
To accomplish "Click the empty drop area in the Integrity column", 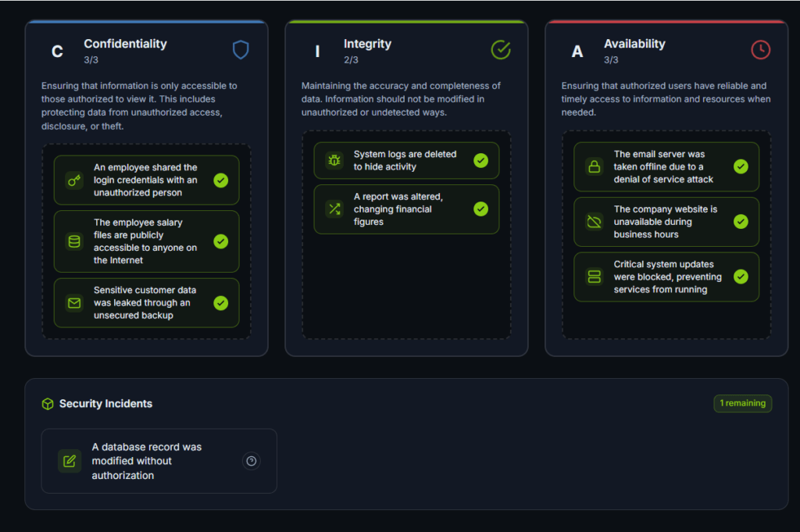I will click(406, 289).
